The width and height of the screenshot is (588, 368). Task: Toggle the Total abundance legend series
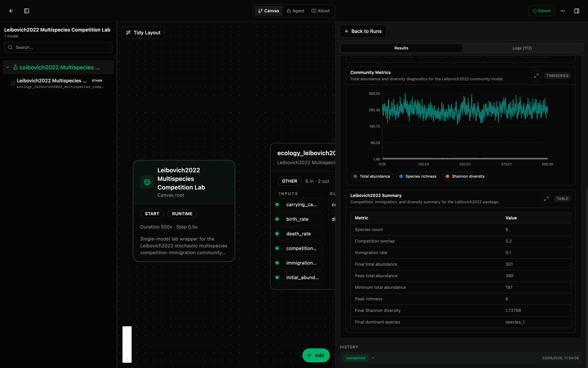click(372, 176)
